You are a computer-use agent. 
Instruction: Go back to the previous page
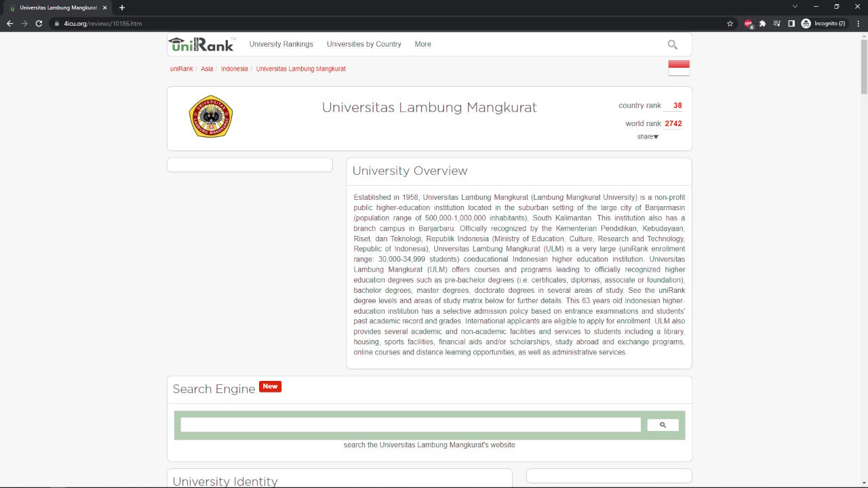(9, 23)
